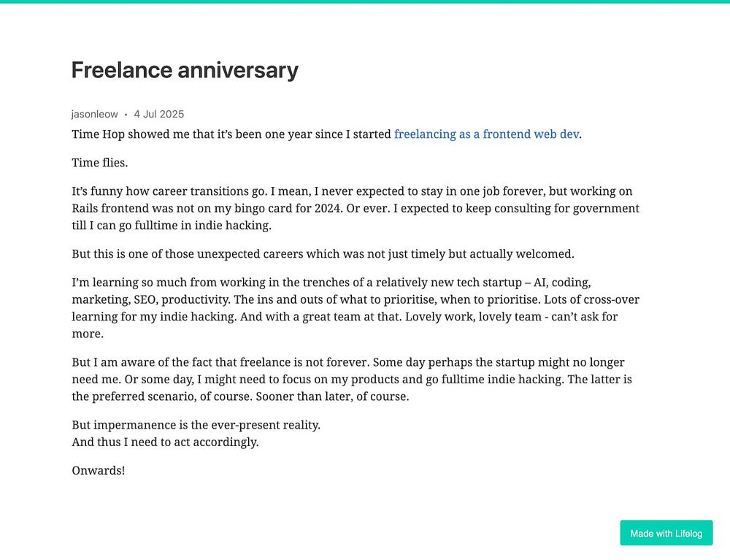Open "freelancing as a frontend web dev" link
The image size is (730, 560).
(x=486, y=134)
